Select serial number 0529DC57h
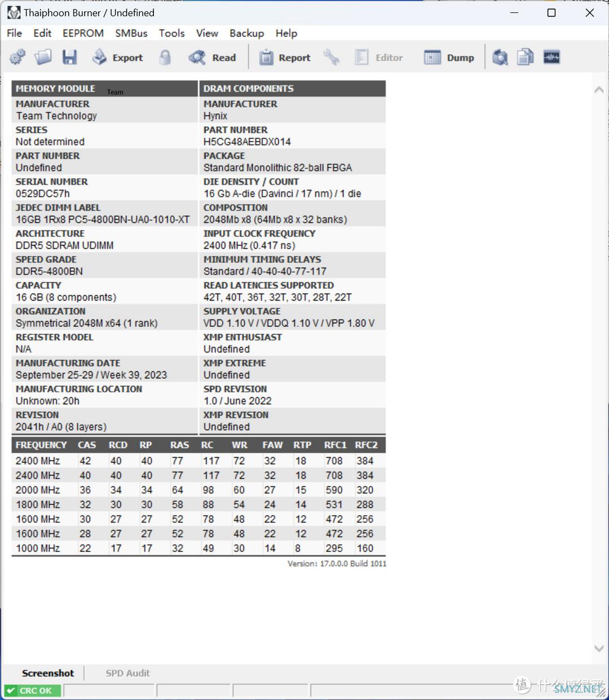The height and width of the screenshot is (700, 609). [x=43, y=194]
